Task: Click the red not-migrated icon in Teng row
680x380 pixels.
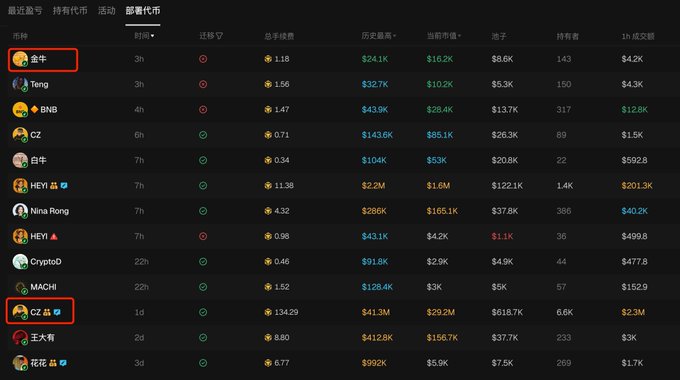Action: pyautogui.click(x=203, y=84)
